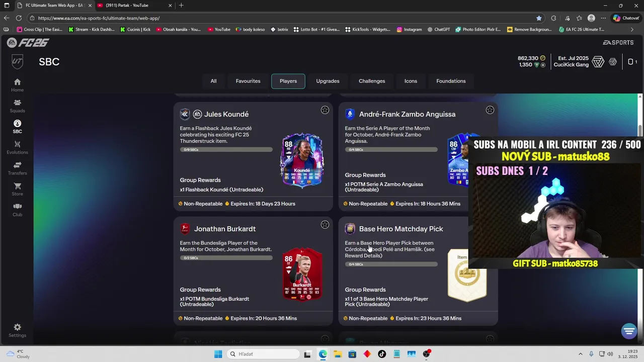Go to Transfers in the sidebar
The width and height of the screenshot is (644, 362).
coord(17,168)
